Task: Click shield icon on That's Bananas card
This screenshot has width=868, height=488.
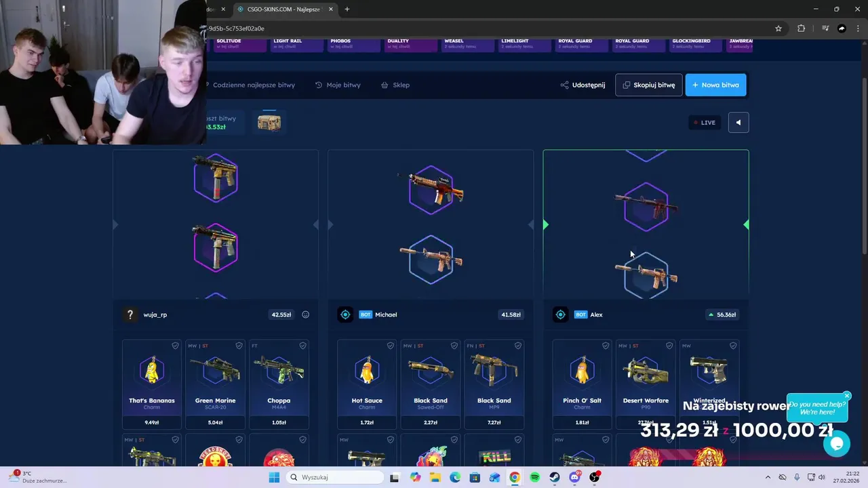Action: (175, 346)
